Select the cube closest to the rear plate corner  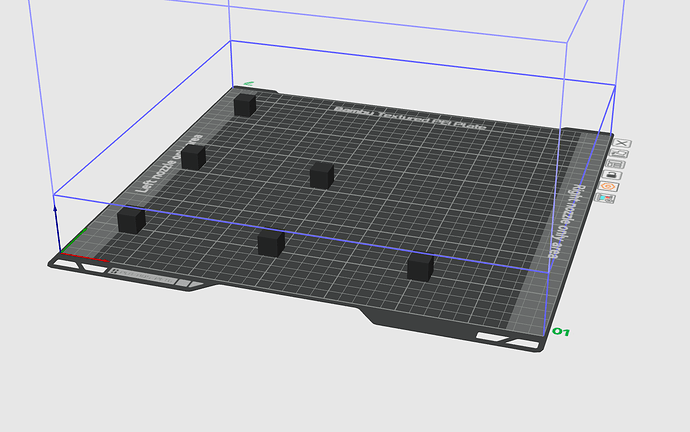245,105
